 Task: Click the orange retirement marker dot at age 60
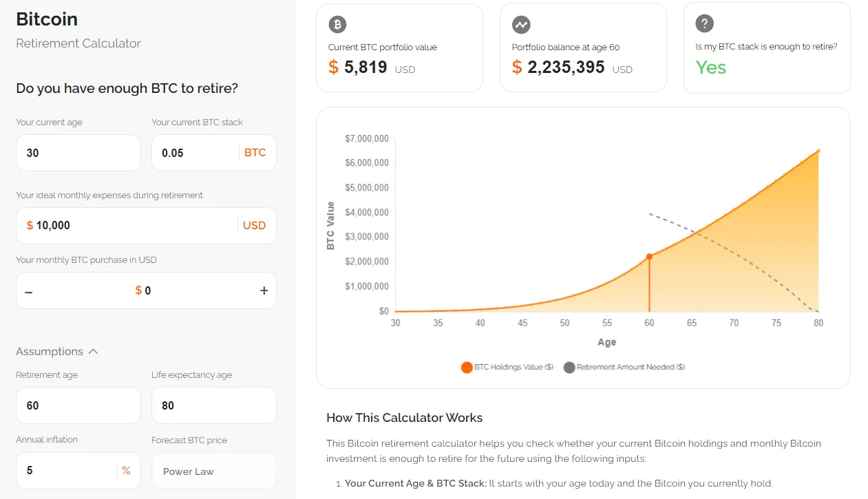(x=649, y=257)
